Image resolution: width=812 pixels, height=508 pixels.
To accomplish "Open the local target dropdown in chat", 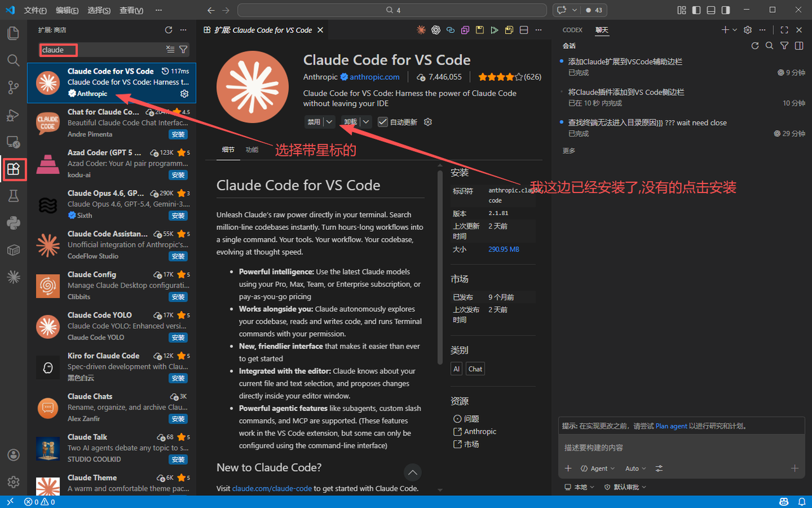I will point(580,487).
